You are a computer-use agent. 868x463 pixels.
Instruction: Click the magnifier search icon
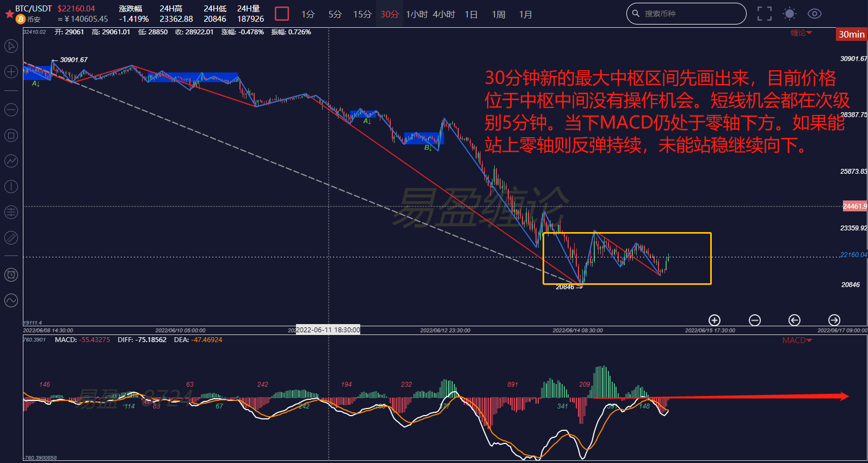(636, 14)
